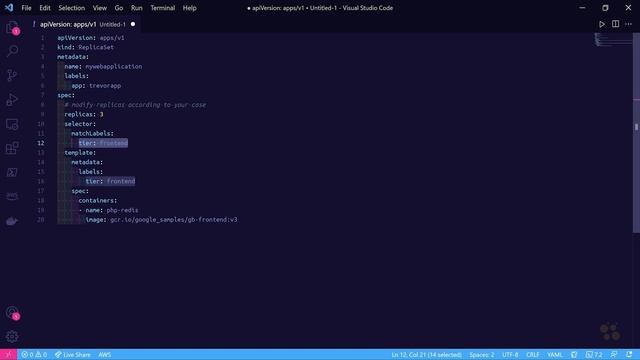Viewport: 640px width, 360px height.
Task: Change Spaces: 2 indentation setting
Action: (482, 354)
